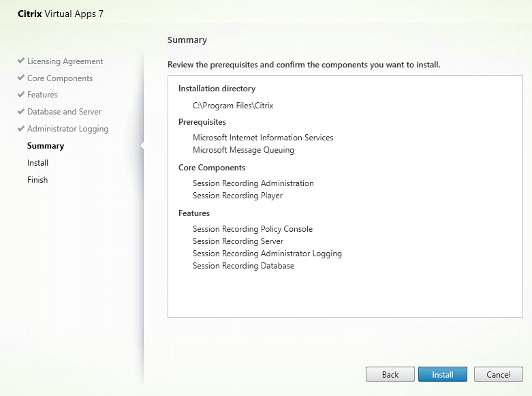Click Session Recording Administrator Logging entry
Screen dimensions: 532x396
pyautogui.click(x=267, y=254)
